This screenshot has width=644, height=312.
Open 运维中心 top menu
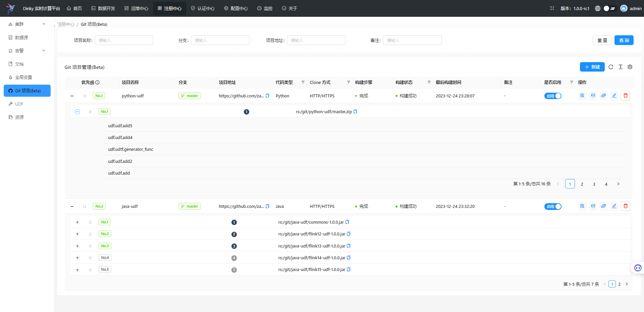point(136,8)
